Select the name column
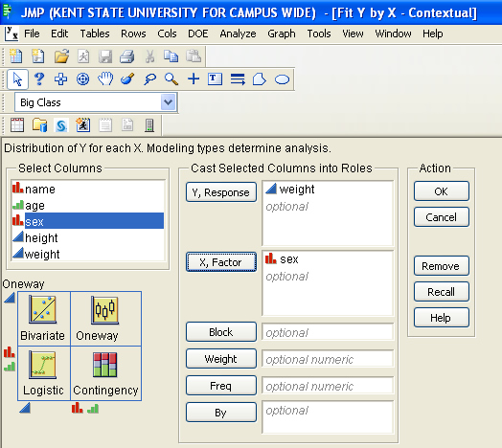502x448 pixels. (x=88, y=189)
